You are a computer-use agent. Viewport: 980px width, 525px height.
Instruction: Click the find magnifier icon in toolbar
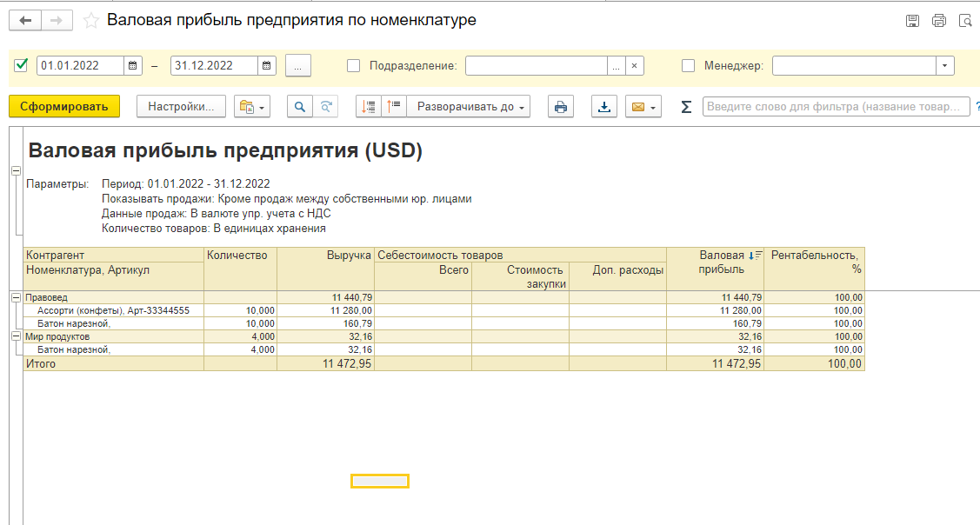(300, 107)
